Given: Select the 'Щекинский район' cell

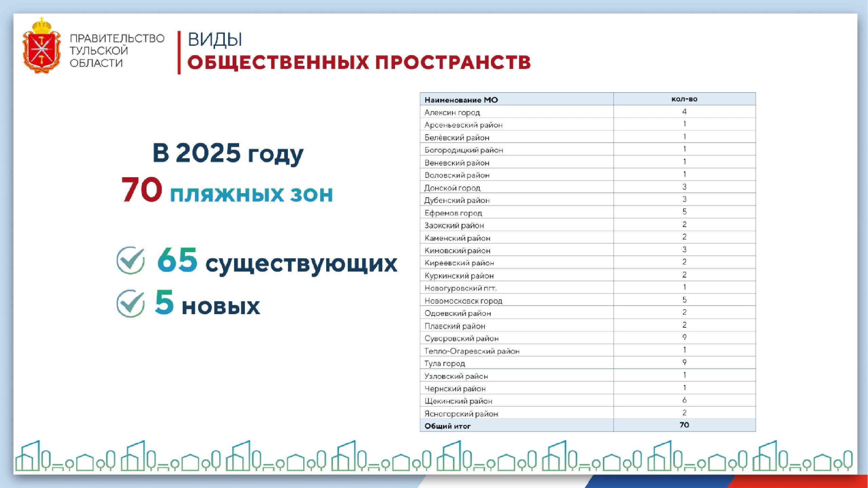Looking at the screenshot, I should (517, 401).
